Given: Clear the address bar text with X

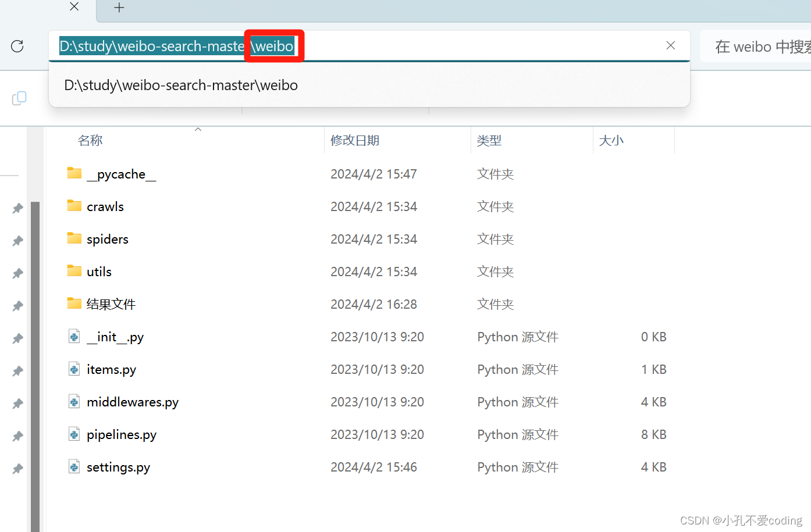Looking at the screenshot, I should pos(671,45).
